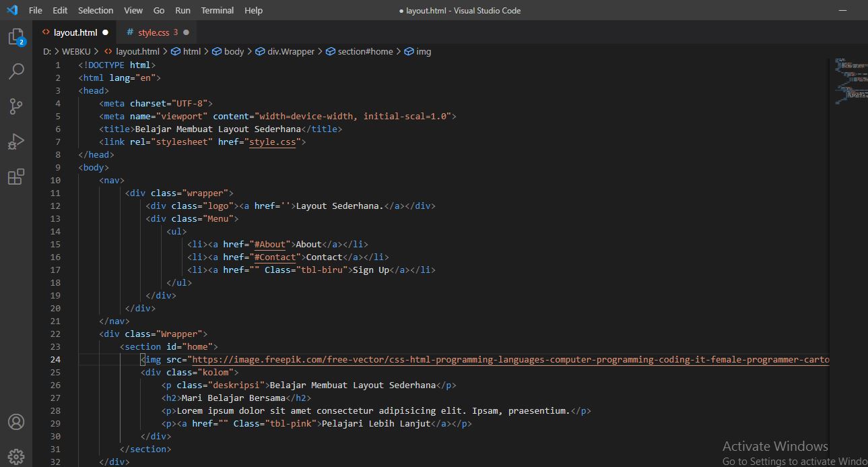The height and width of the screenshot is (467, 868).
Task: Follow the style.css stylesheet link
Action: click(x=273, y=142)
